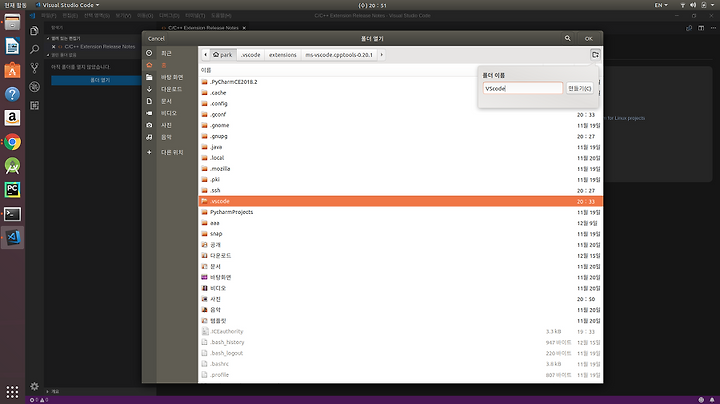Go to Documents in the dialog sidebar

(166, 101)
